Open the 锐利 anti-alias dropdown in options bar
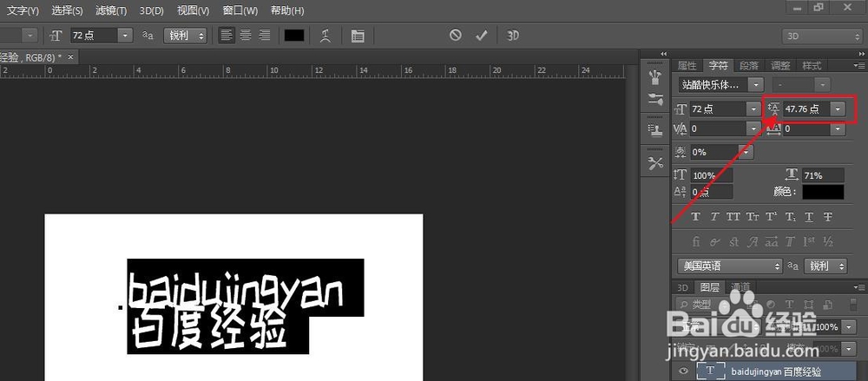This screenshot has height=381, width=868. (x=185, y=36)
